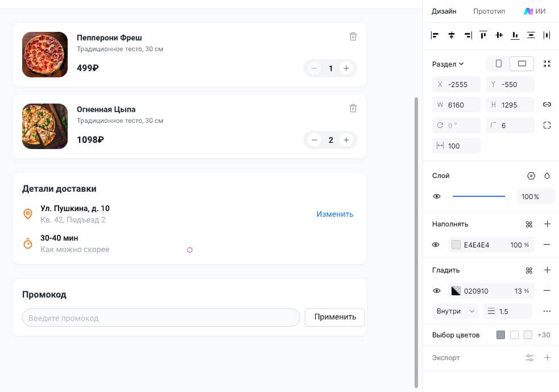The width and height of the screenshot is (559, 392).
Task: Click the 100 spacing field
Action: (x=456, y=146)
